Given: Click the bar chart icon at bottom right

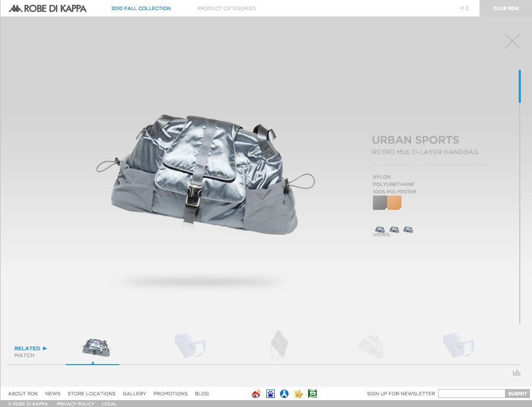Looking at the screenshot, I should coord(516,373).
